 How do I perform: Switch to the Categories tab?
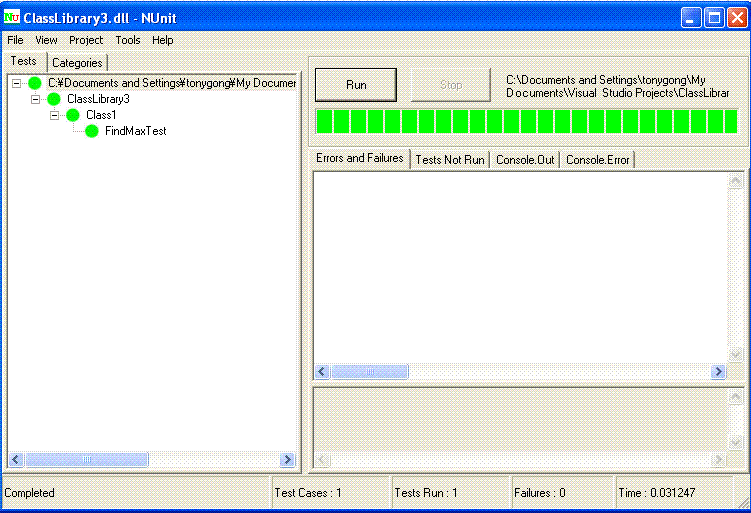(77, 63)
